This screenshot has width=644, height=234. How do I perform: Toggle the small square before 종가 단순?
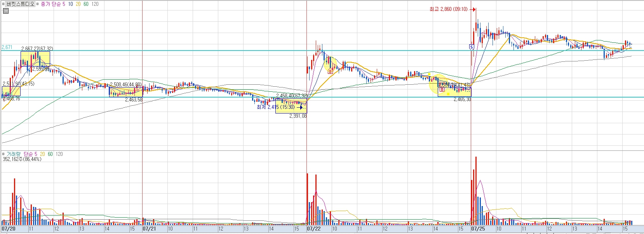38,4
